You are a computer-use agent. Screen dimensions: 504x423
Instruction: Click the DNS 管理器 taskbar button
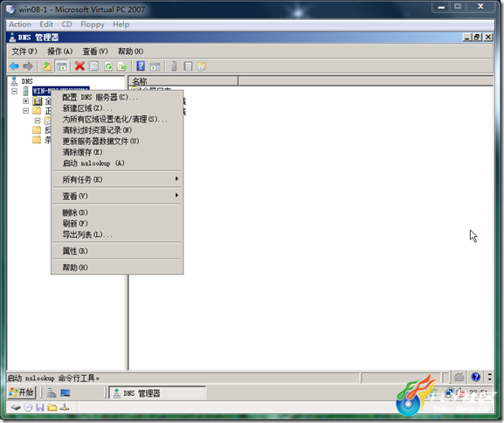pos(157,393)
